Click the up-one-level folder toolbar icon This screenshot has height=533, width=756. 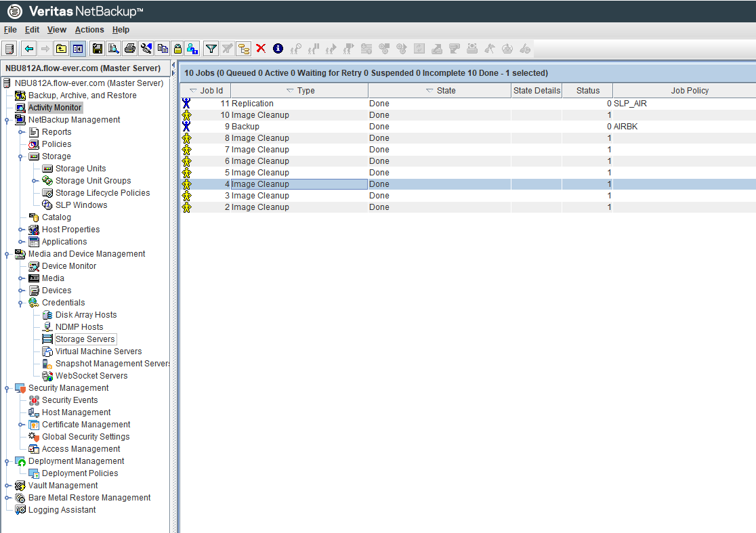click(x=61, y=49)
